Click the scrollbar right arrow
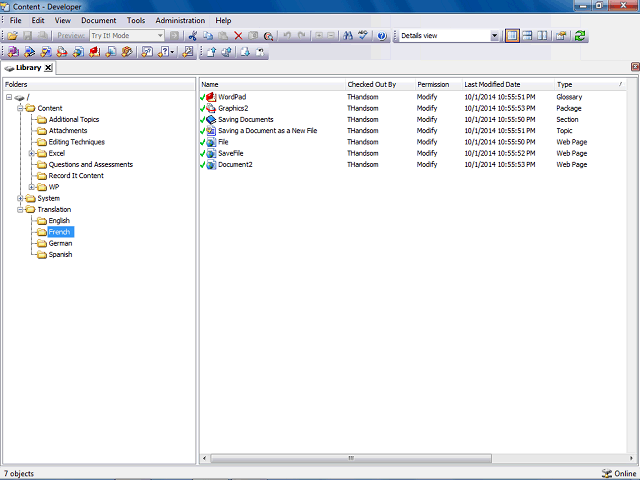This screenshot has height=480, width=640. click(x=631, y=458)
